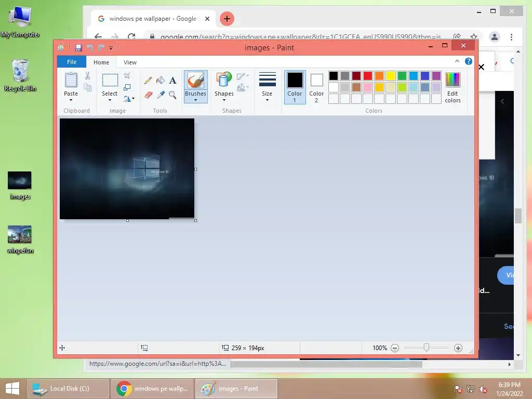Pick the yellow color swatch
Viewport: 532px width, 399px height.
click(391, 76)
